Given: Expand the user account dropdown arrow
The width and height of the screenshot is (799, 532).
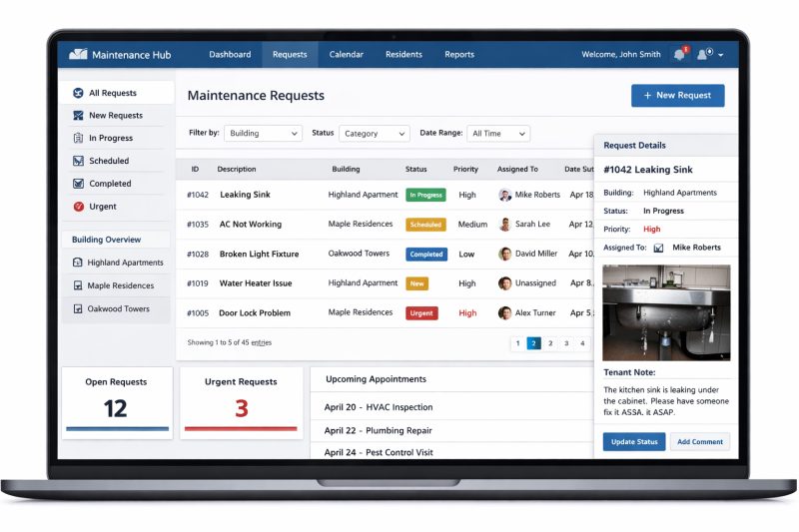Looking at the screenshot, I should (x=720, y=55).
